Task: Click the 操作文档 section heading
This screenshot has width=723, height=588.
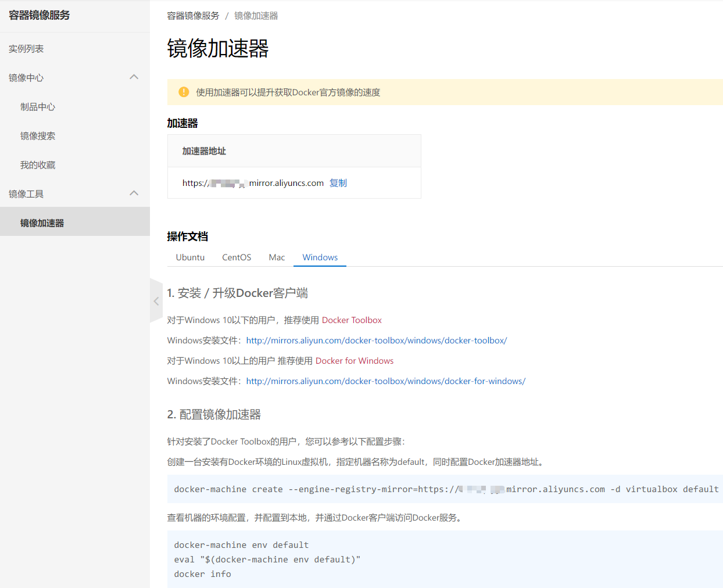Action: point(187,236)
